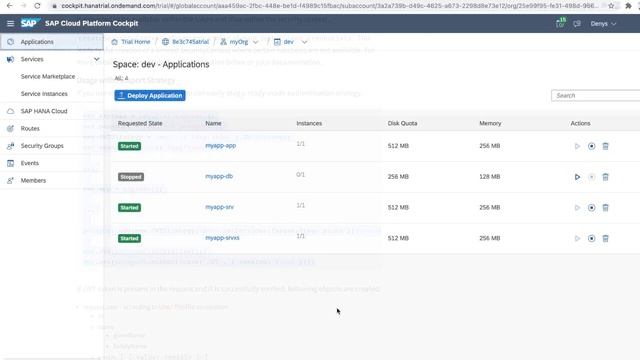The width and height of the screenshot is (640, 360).
Task: Open Events in the sidebar
Action: click(30, 163)
